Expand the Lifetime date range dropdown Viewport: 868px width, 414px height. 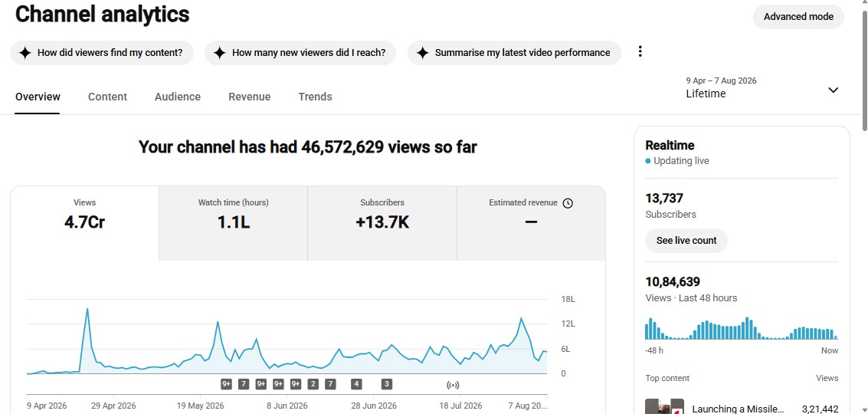[x=833, y=90]
